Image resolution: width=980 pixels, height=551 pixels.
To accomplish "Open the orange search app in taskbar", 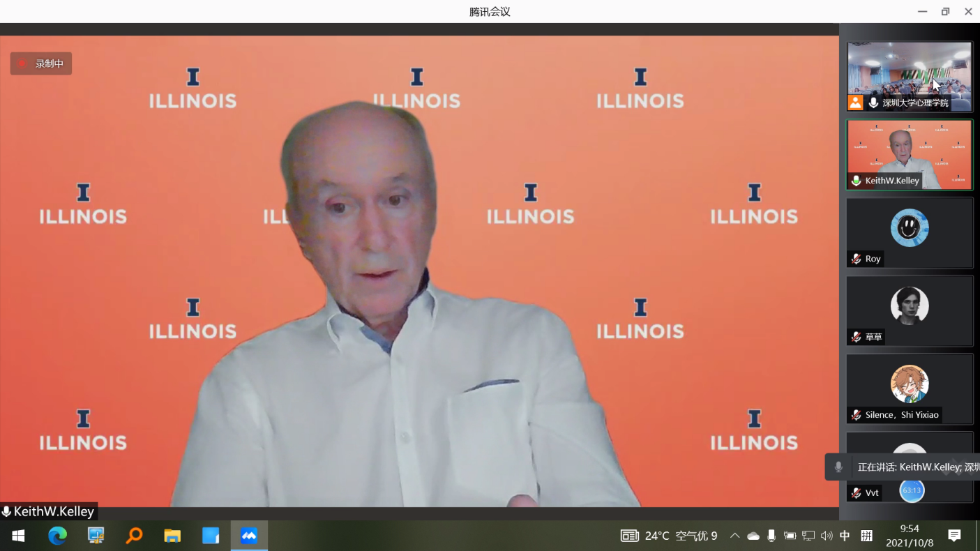I will [x=134, y=536].
